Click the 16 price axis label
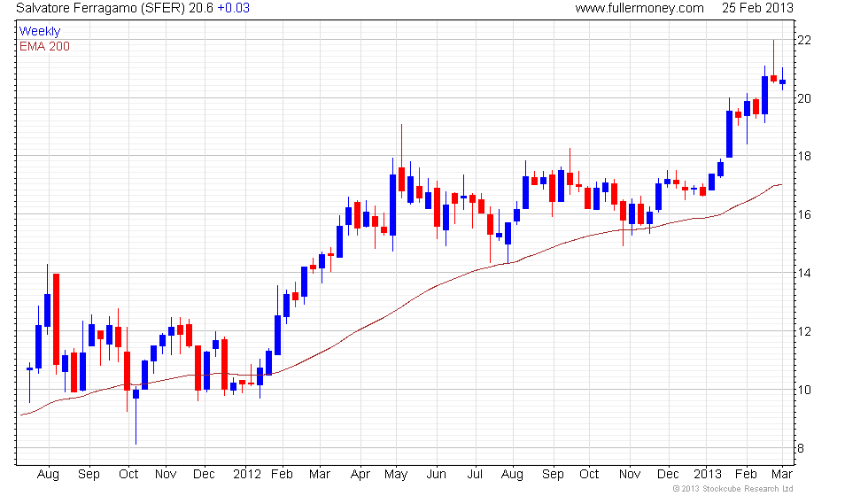Image resolution: width=868 pixels, height=496 pixels. tap(804, 214)
